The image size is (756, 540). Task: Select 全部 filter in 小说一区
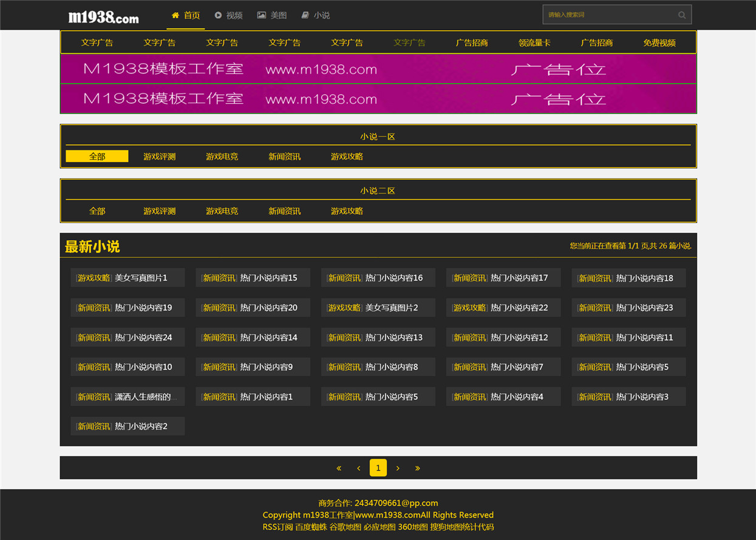coord(97,157)
